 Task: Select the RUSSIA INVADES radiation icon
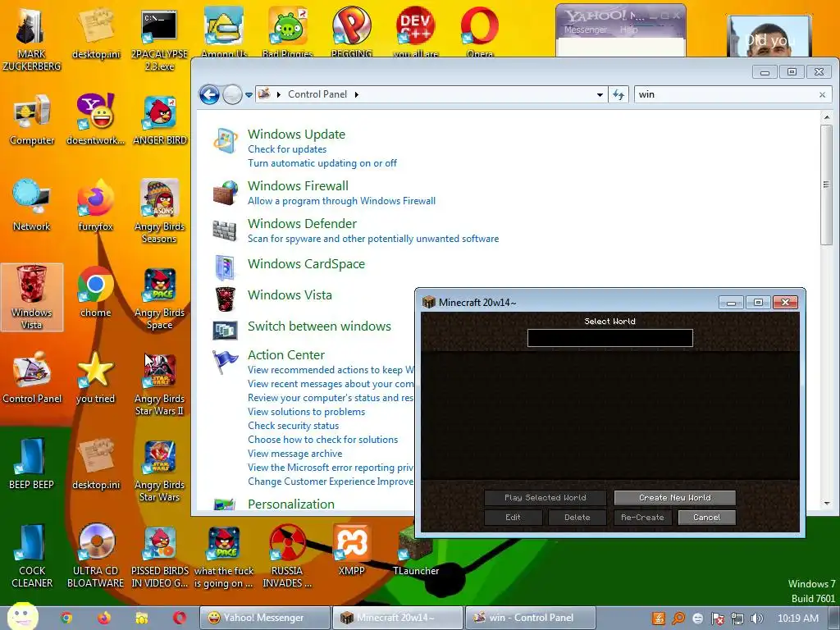[x=287, y=556]
